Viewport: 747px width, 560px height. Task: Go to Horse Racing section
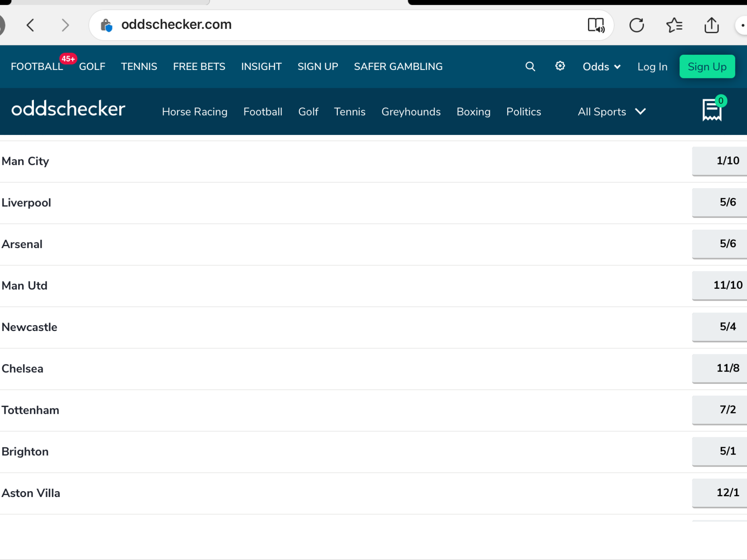pos(195,112)
